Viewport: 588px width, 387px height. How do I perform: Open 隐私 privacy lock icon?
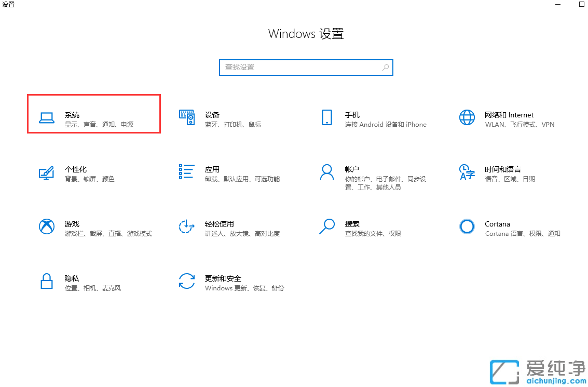click(x=46, y=282)
